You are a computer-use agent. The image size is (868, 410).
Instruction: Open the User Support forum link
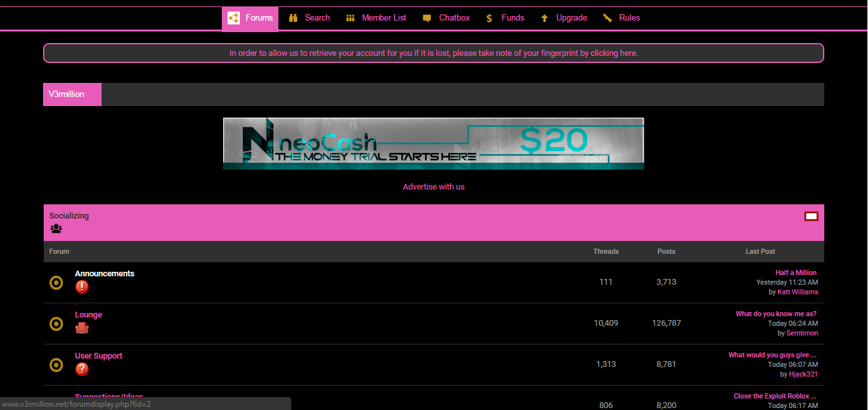98,356
